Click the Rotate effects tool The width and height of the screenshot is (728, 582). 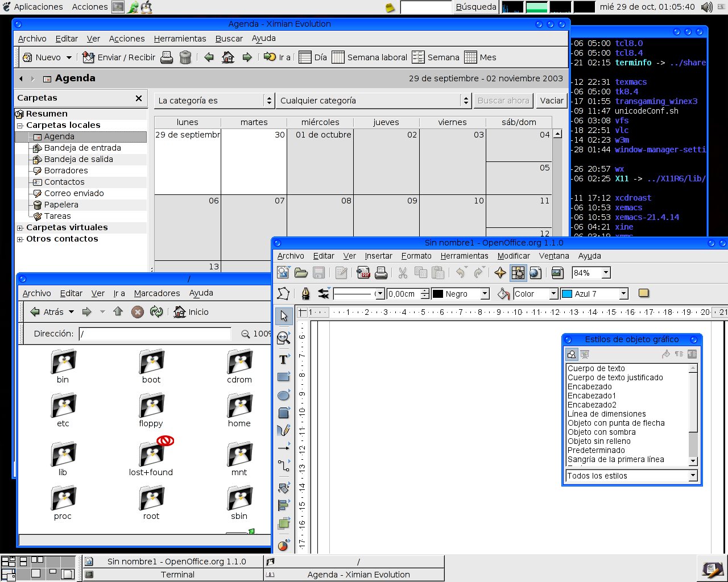(283, 488)
